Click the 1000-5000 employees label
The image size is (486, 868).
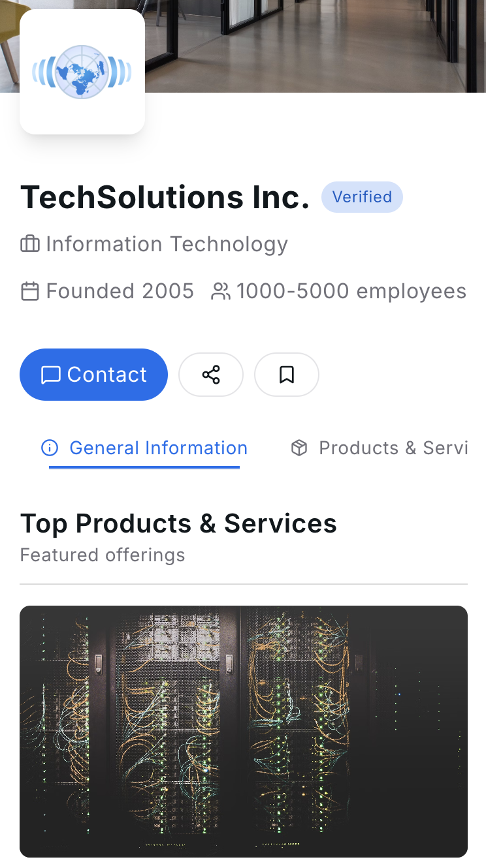(351, 291)
